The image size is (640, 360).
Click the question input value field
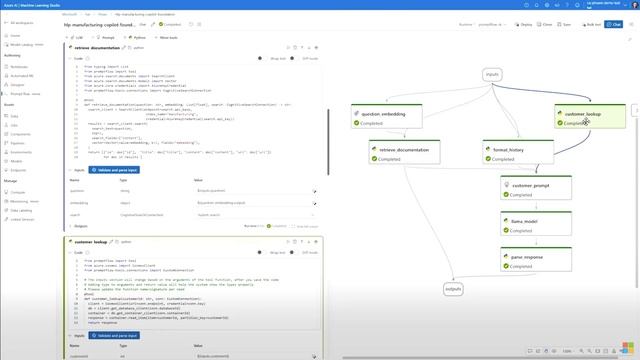pyautogui.click(x=253, y=191)
